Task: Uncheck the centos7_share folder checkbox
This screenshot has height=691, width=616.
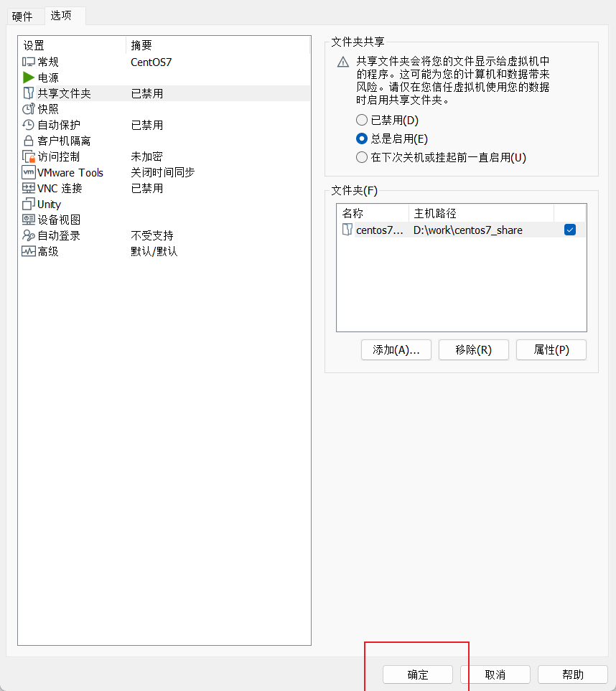Action: click(570, 230)
